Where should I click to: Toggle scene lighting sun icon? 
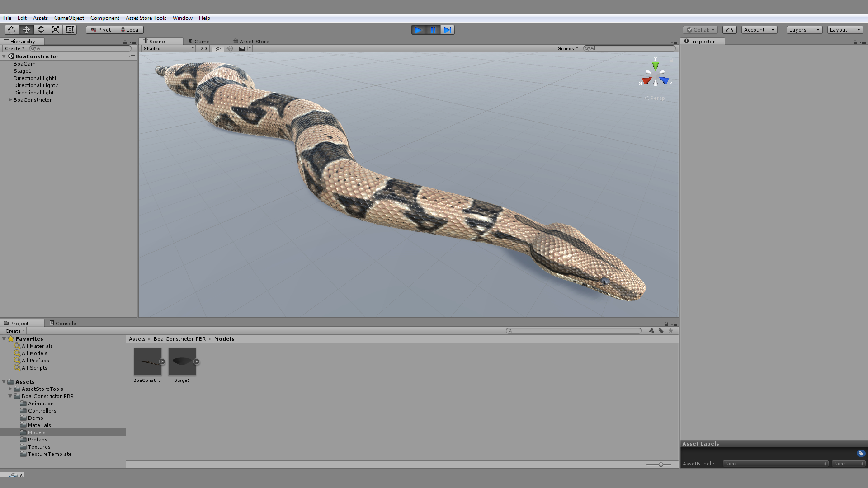coord(218,48)
